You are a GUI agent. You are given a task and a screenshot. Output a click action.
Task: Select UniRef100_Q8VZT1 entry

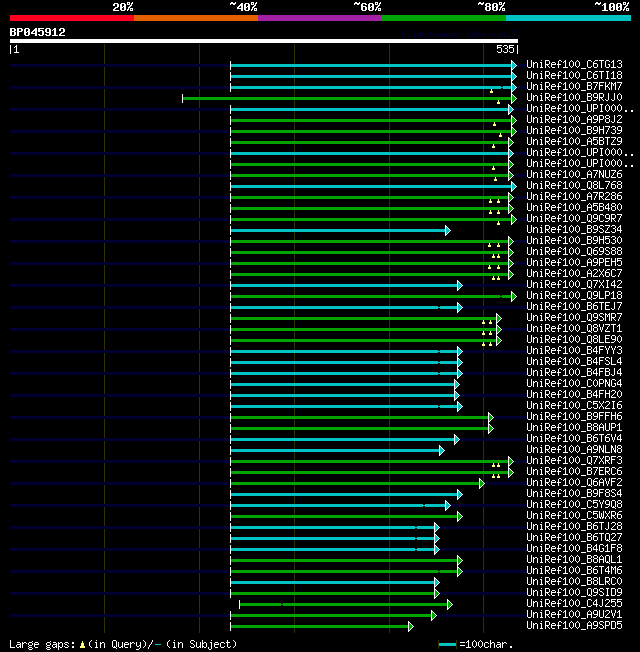click(x=574, y=328)
